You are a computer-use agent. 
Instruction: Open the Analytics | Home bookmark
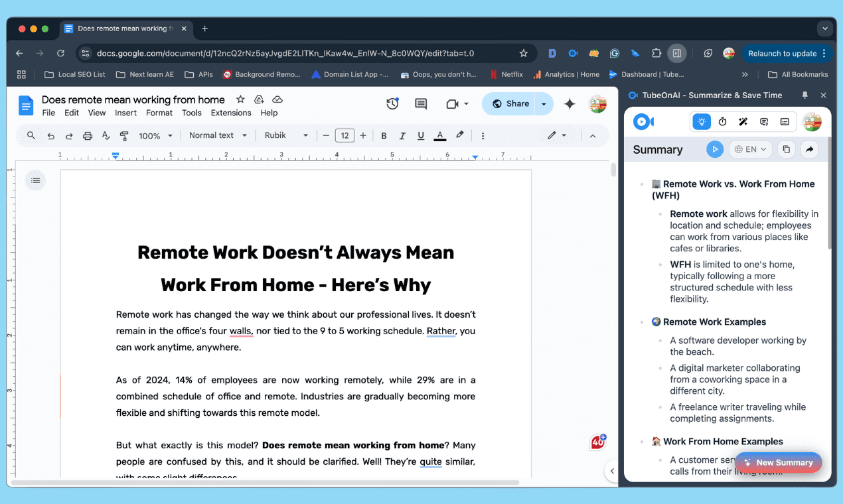pos(566,74)
